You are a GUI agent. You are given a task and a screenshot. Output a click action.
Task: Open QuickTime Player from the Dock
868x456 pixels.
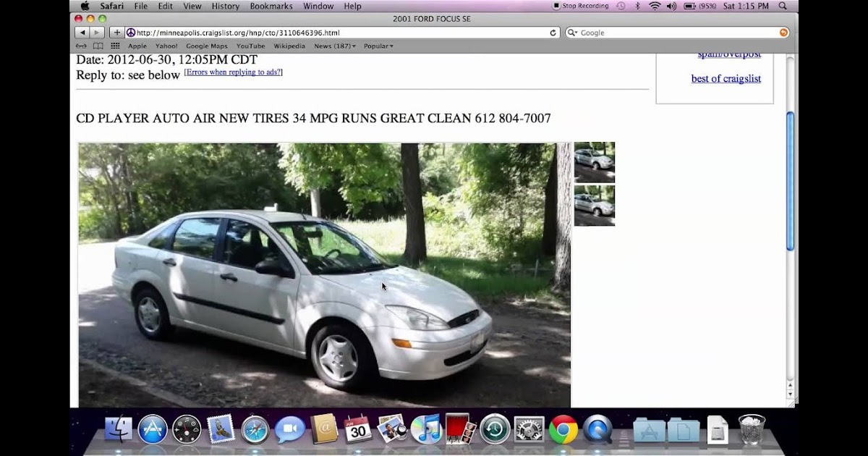597,429
